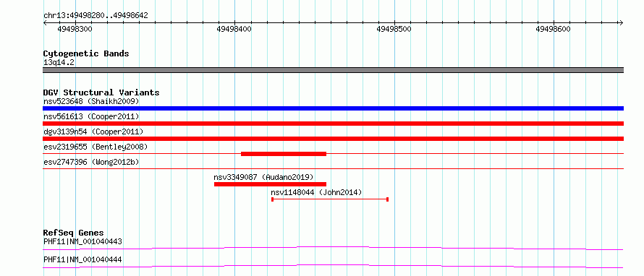Screen dimensions: 644x276
Task: Click the right arrow of the ruler
Action: (621, 22)
